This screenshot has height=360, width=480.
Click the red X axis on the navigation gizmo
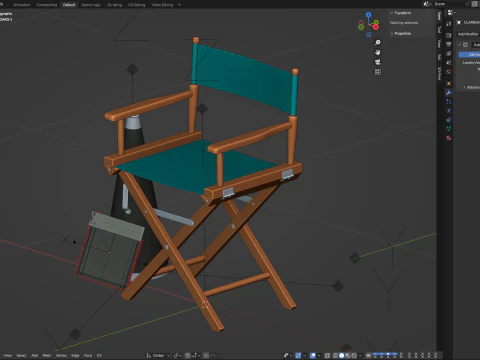(x=376, y=27)
